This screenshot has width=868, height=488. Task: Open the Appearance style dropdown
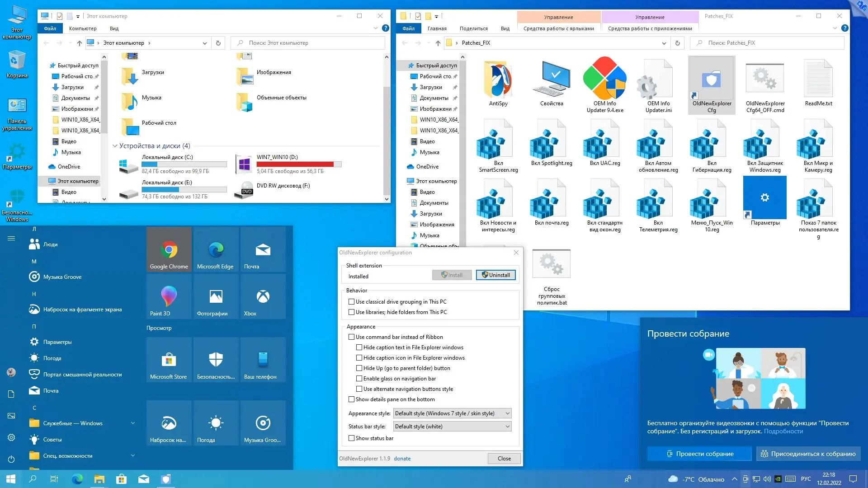(452, 413)
